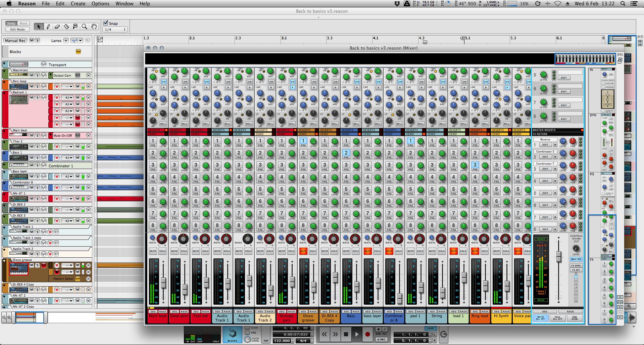Viewport: 644px width, 345px height.
Task: Delete the Output Gain lane
Action: [x=88, y=75]
